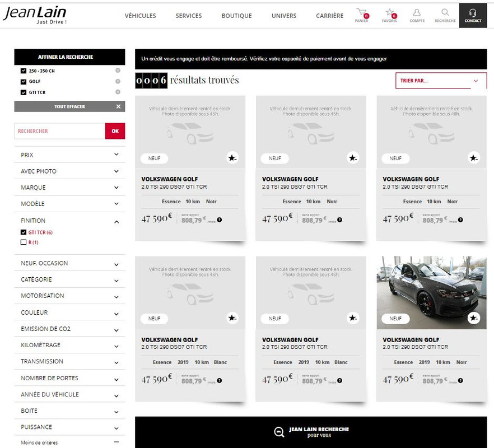Show financing info for first 2019 Blanc Golf
Screen dimensions: 494x448
click(220, 381)
